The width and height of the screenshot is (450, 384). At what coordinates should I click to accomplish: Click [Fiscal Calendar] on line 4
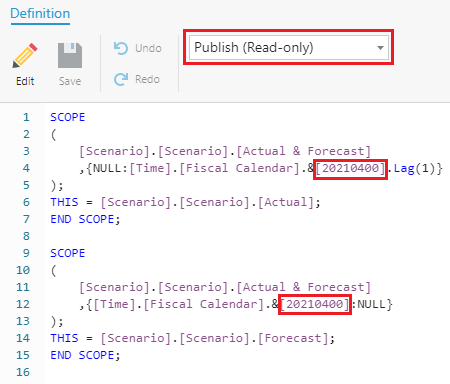(x=239, y=168)
